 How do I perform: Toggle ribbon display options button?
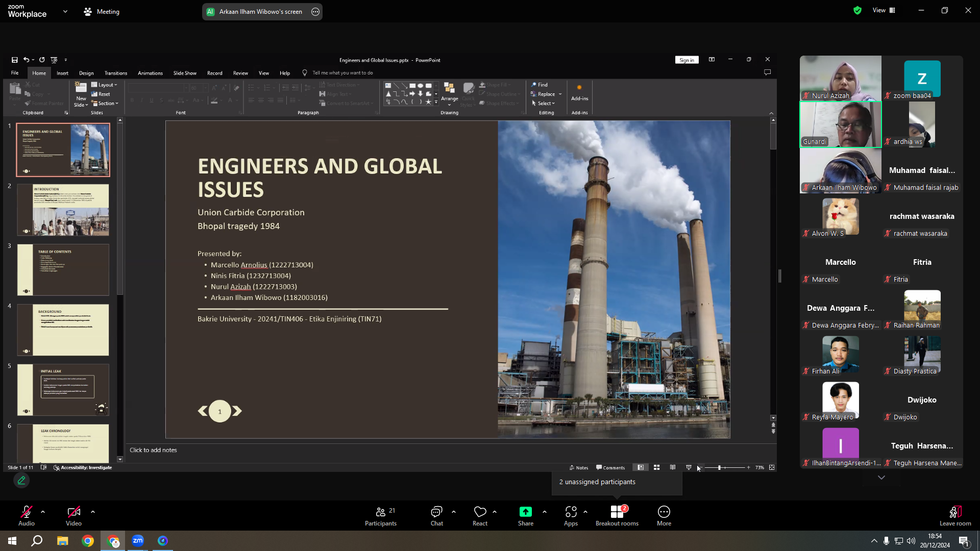(x=712, y=60)
